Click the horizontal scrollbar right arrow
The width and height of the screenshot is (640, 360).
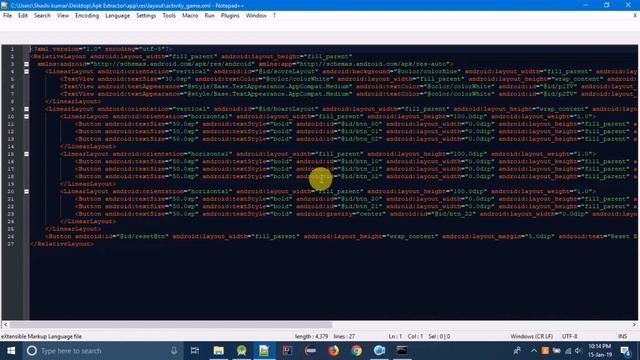click(634, 325)
